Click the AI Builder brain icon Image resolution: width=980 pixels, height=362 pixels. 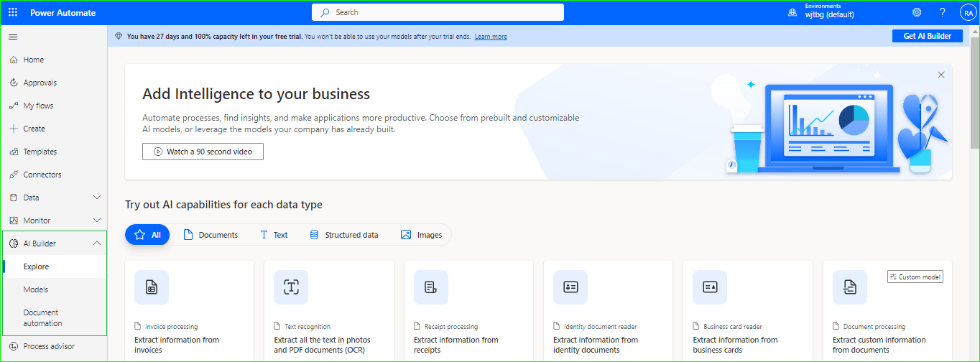click(x=13, y=243)
